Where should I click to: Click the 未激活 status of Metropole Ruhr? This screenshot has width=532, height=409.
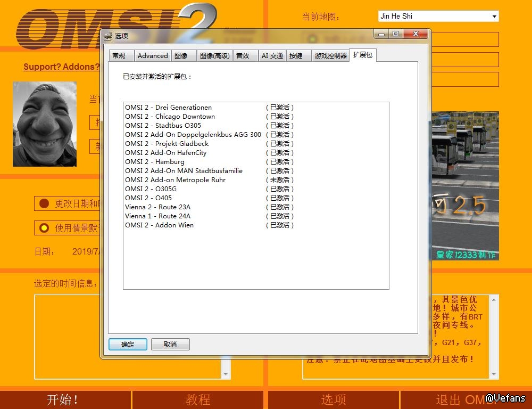[x=280, y=179]
